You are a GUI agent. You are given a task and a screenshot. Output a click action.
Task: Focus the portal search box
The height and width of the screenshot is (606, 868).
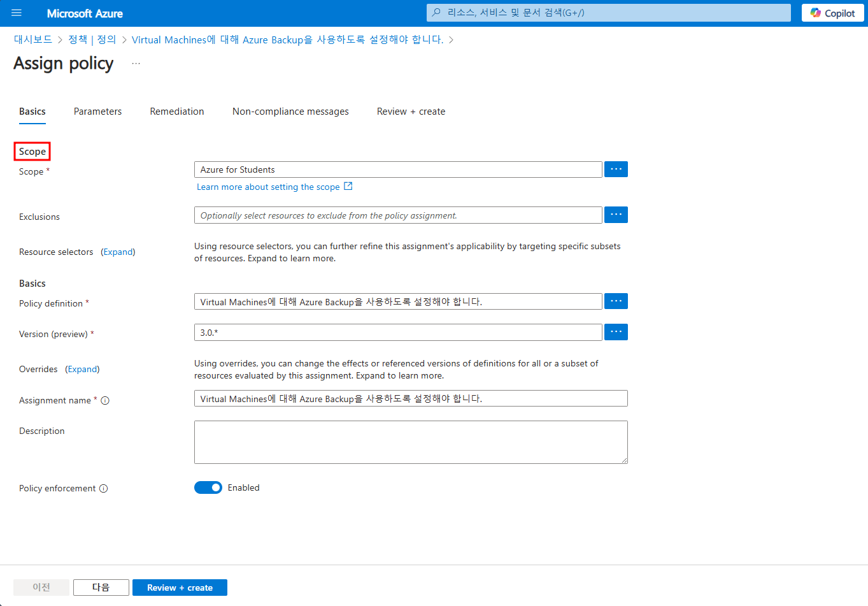point(609,12)
